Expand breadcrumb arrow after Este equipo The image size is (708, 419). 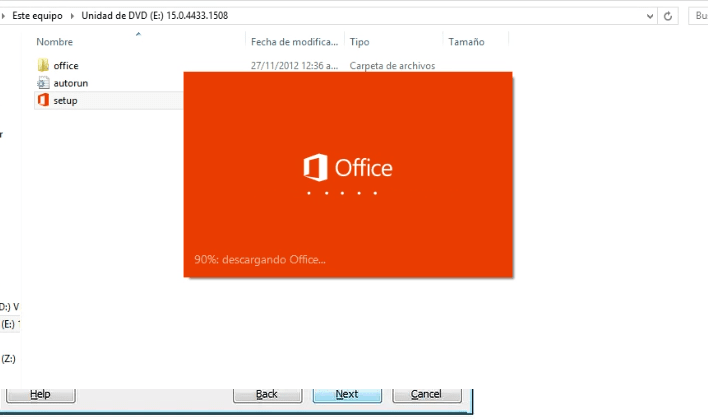click(72, 16)
